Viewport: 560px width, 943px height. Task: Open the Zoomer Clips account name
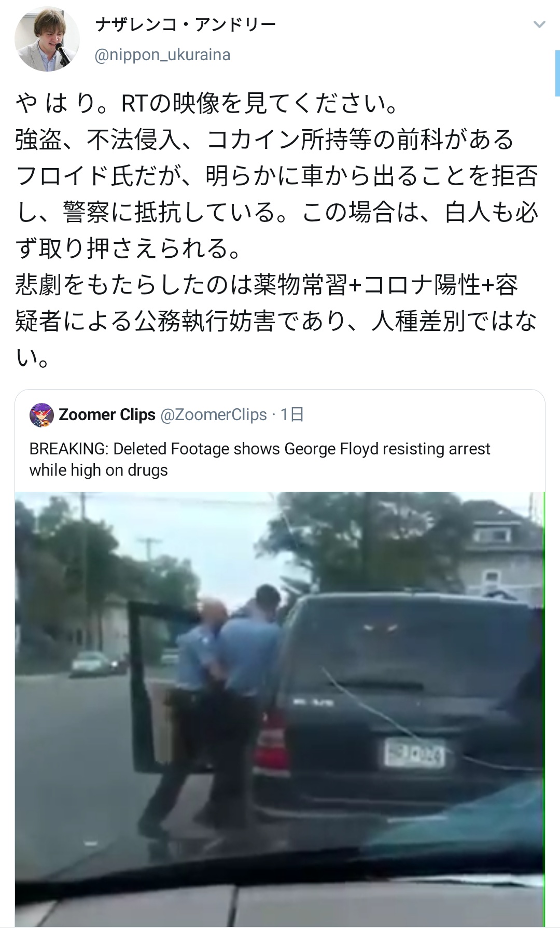click(107, 414)
